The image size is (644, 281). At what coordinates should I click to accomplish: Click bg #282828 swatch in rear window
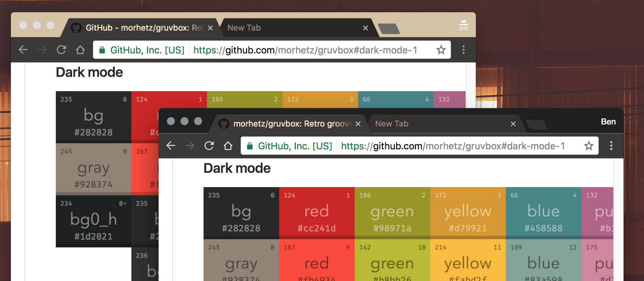pos(94,117)
